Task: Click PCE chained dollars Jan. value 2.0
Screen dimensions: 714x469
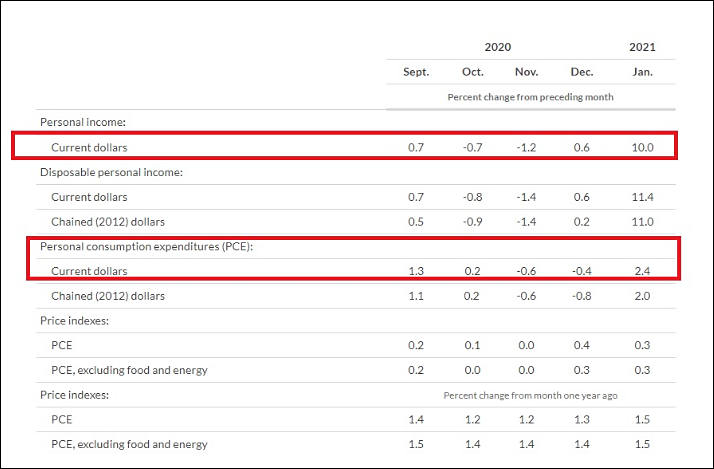Action: click(x=643, y=296)
